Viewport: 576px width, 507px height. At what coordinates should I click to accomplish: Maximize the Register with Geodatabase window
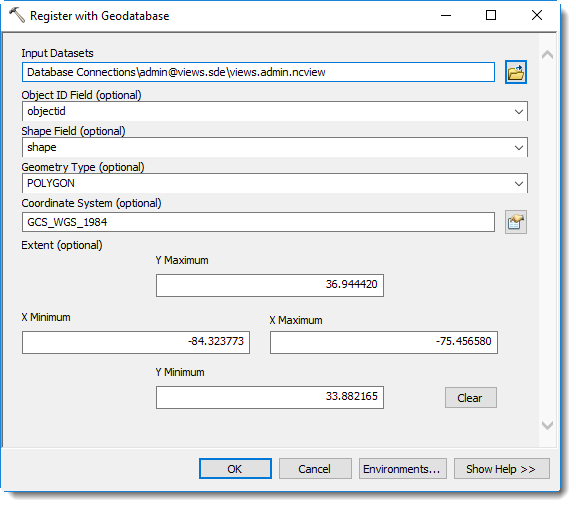[491, 15]
